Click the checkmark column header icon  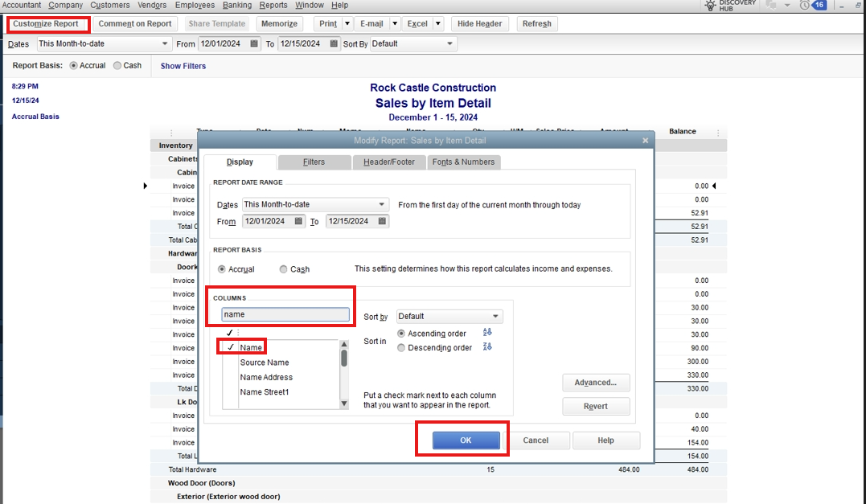coord(229,333)
